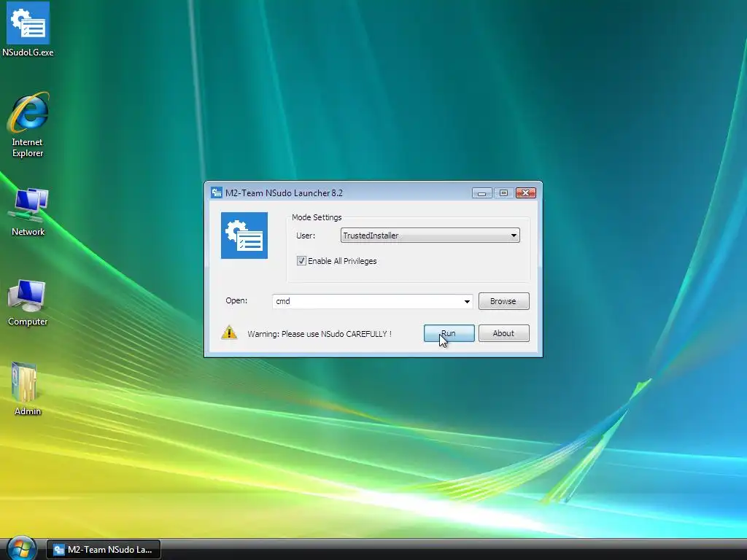Click the taskbar M2-Team NSudo Launcher button
Viewport: 747px width, 560px height.
[x=104, y=550]
